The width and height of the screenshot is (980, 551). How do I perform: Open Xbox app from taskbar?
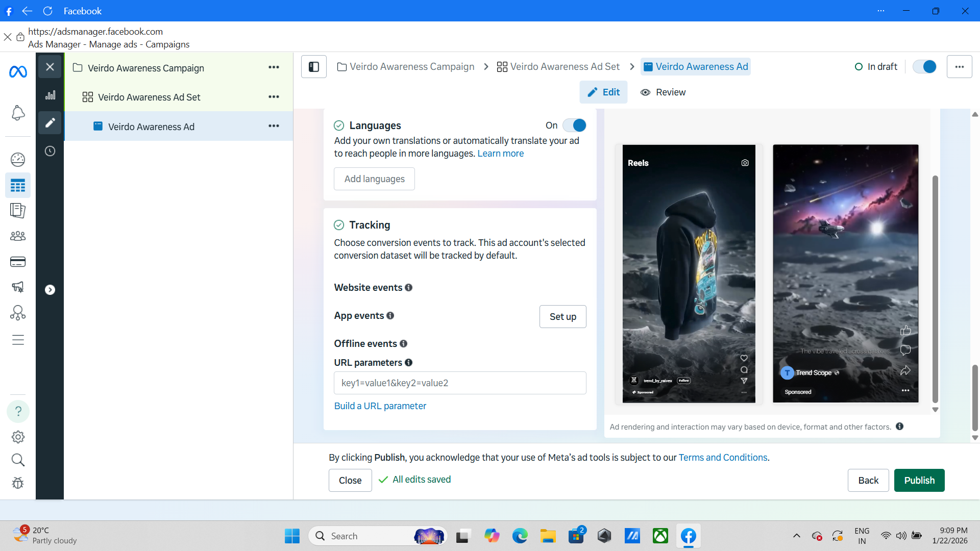(660, 536)
